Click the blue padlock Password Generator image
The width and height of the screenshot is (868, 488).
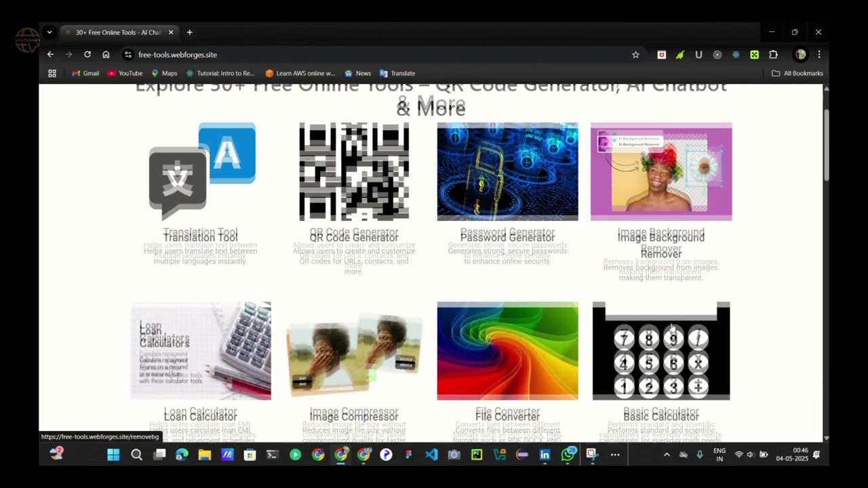(508, 171)
